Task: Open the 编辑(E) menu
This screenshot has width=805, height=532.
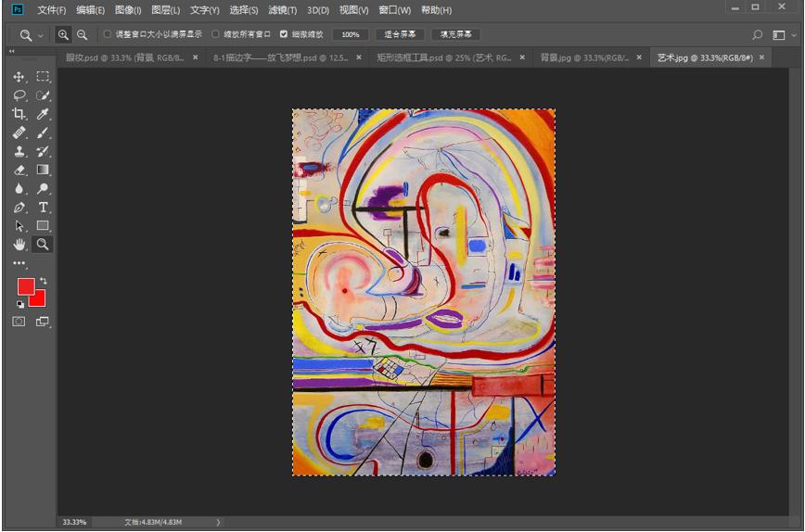Action: point(90,10)
